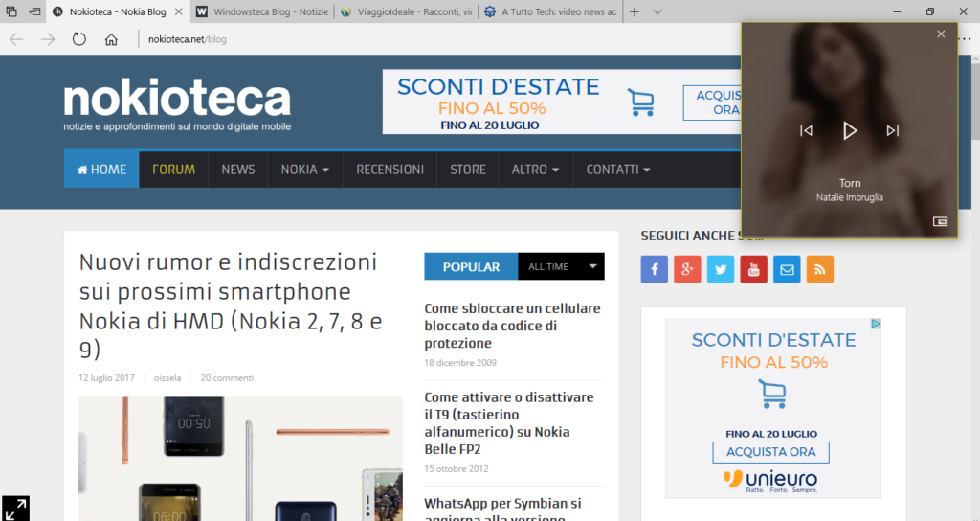Go forward to next page

coord(48,39)
